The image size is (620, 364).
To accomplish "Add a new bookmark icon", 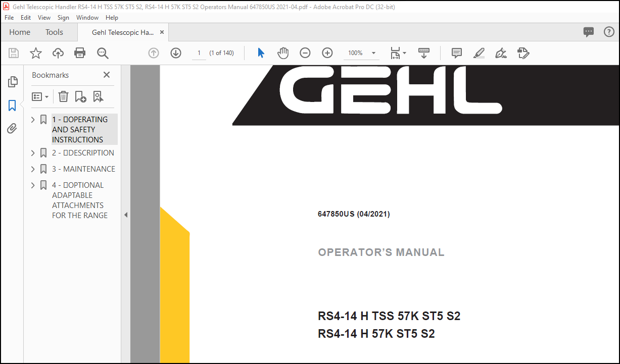I will pos(80,96).
